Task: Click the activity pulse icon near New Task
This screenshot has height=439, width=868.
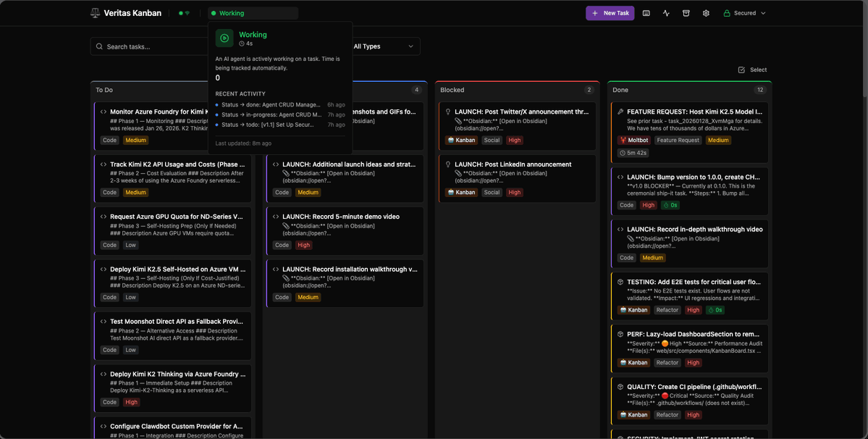Action: [666, 12]
